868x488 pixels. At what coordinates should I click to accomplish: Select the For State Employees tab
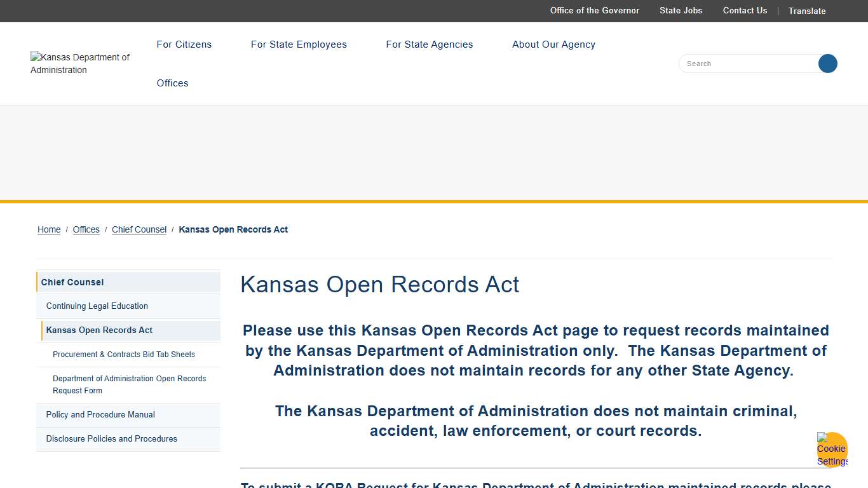[299, 44]
